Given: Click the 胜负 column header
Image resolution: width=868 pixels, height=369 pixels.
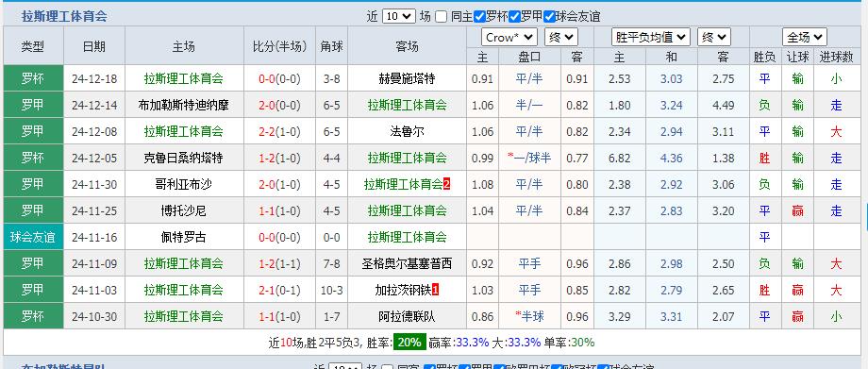Looking at the screenshot, I should [x=764, y=57].
